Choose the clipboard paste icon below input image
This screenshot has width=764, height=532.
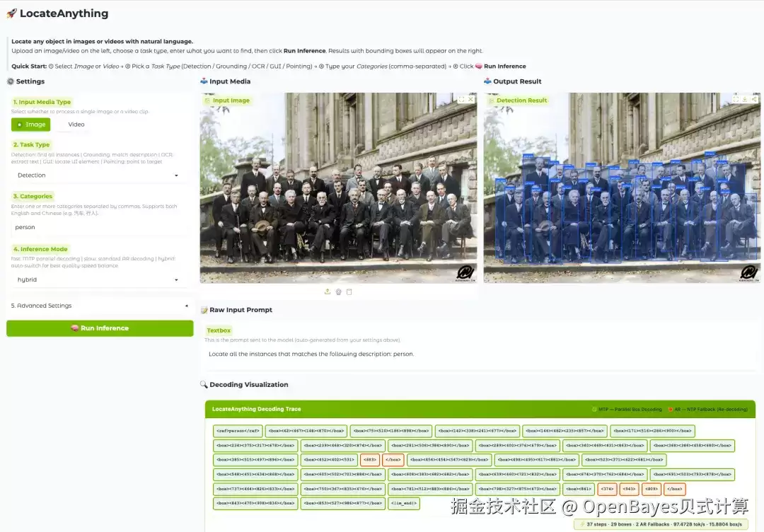(x=349, y=291)
